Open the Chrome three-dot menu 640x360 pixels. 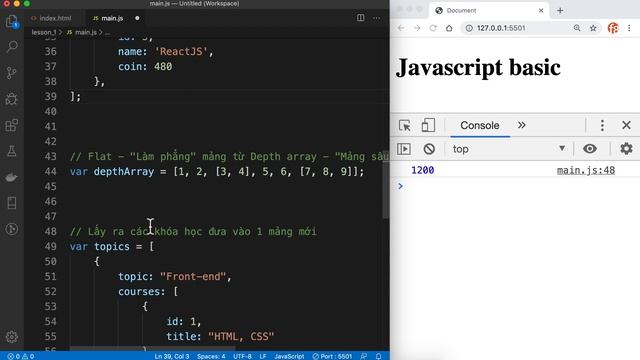pyautogui.click(x=629, y=28)
